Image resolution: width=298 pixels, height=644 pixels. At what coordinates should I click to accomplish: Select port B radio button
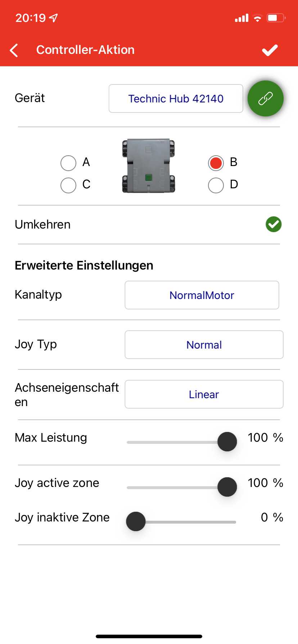pyautogui.click(x=216, y=163)
